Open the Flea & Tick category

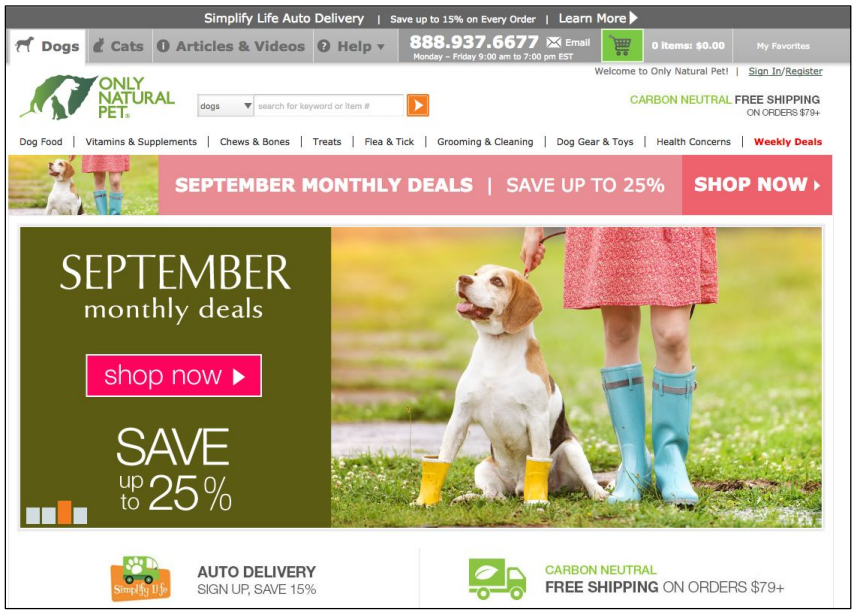389,142
